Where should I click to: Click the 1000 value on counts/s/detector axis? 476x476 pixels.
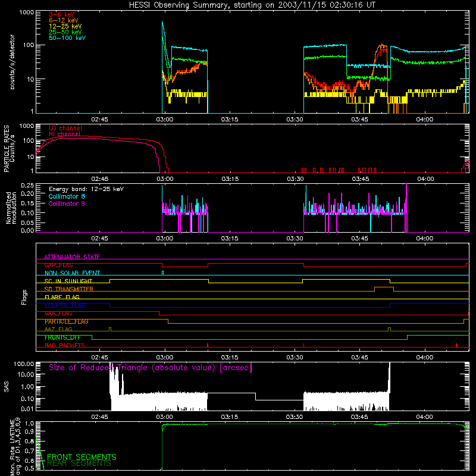tap(27, 12)
